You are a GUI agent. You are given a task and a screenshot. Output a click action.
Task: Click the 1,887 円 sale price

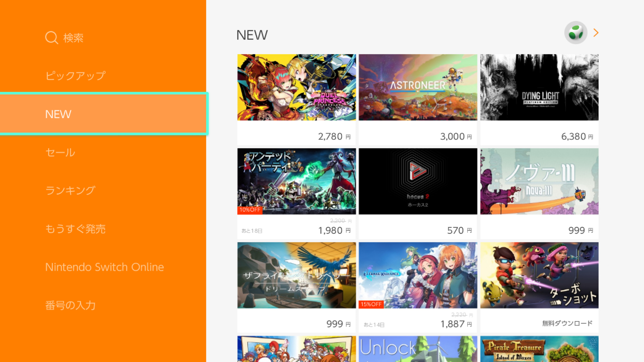tap(456, 324)
